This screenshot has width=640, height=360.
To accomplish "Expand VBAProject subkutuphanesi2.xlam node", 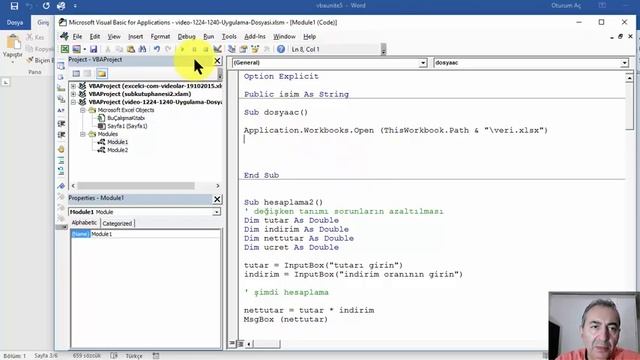I will (73, 94).
